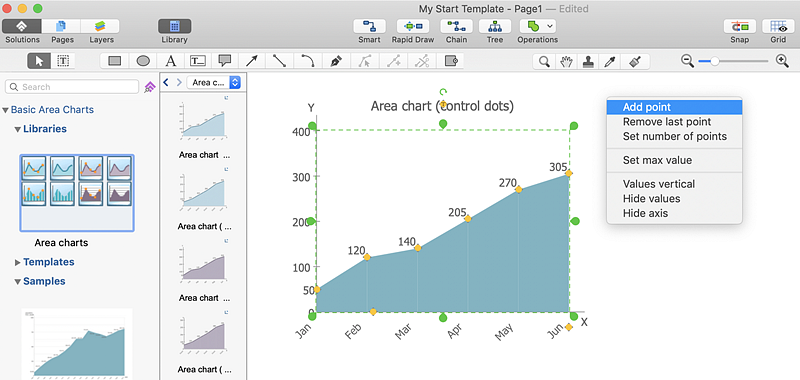Open the library selection dropdown
This screenshot has width=800, height=380.
214,82
